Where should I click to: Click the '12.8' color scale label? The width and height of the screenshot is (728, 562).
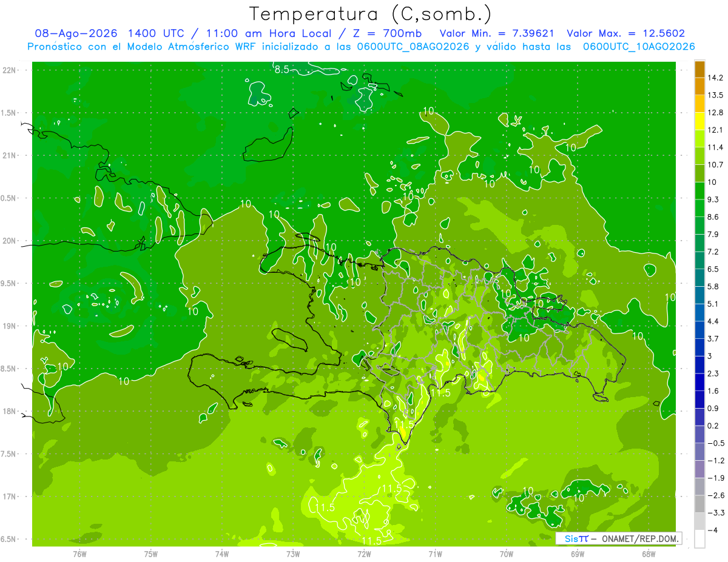pos(716,112)
